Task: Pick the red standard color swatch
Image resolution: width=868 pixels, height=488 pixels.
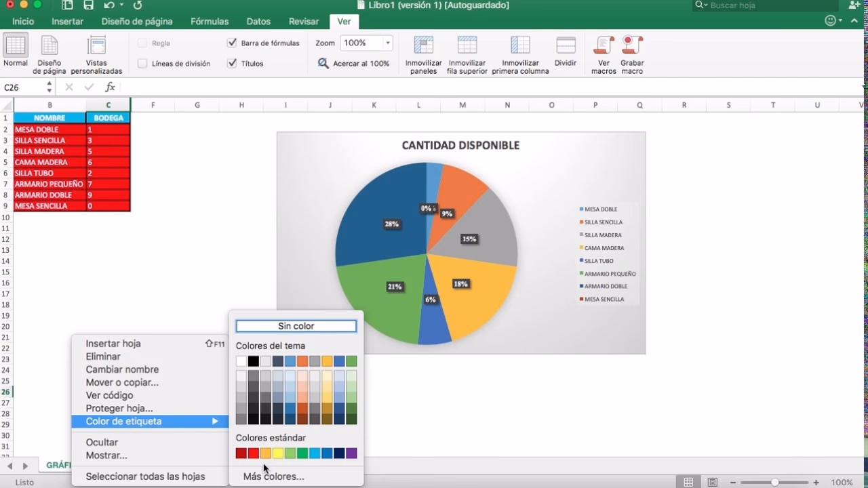Action: [x=252, y=453]
